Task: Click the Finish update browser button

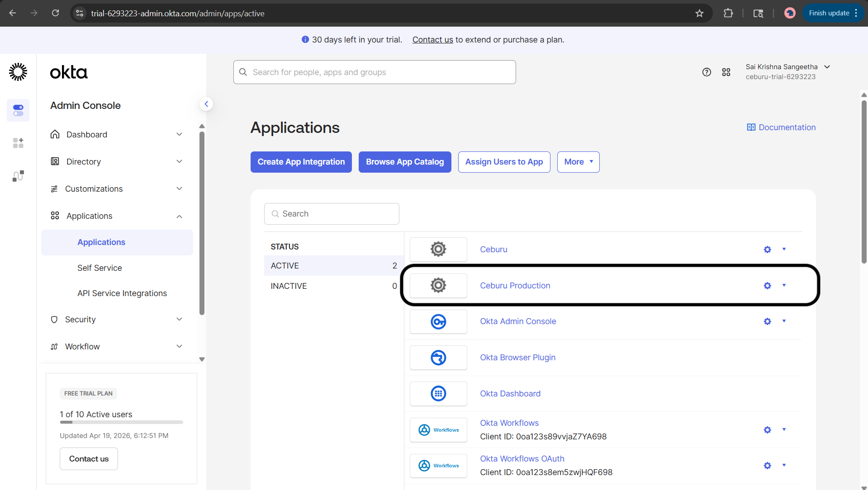Action: pyautogui.click(x=833, y=13)
